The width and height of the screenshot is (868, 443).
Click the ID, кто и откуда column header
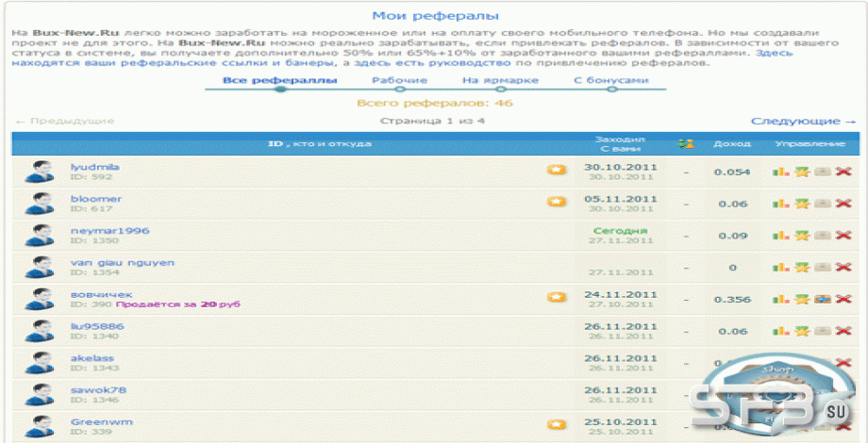click(x=320, y=144)
